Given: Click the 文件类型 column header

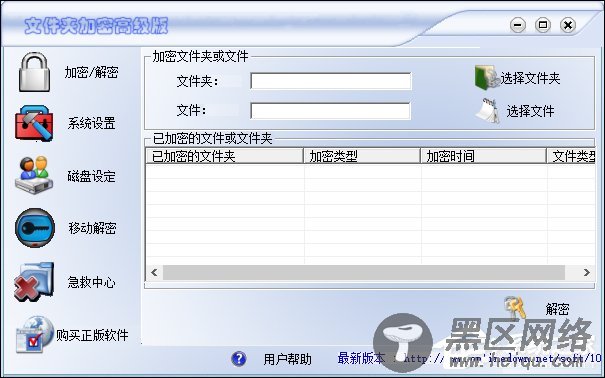Looking at the screenshot, I should tap(571, 156).
